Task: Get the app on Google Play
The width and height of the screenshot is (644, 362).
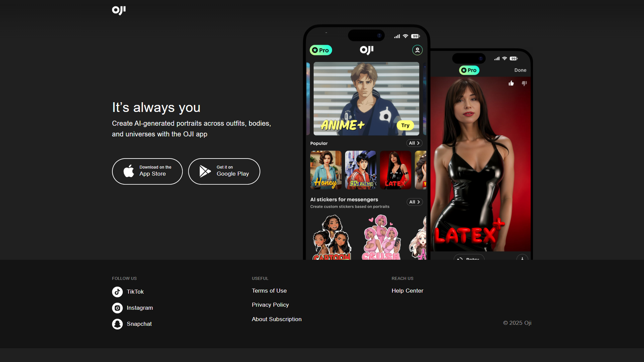Action: [x=224, y=171]
